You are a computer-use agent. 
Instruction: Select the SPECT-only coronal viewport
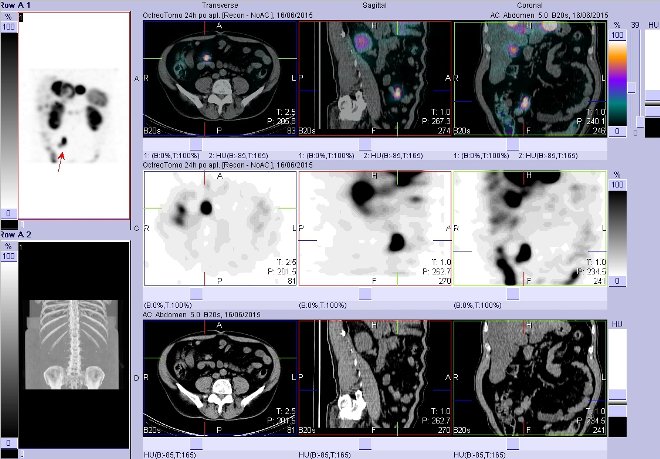click(529, 228)
